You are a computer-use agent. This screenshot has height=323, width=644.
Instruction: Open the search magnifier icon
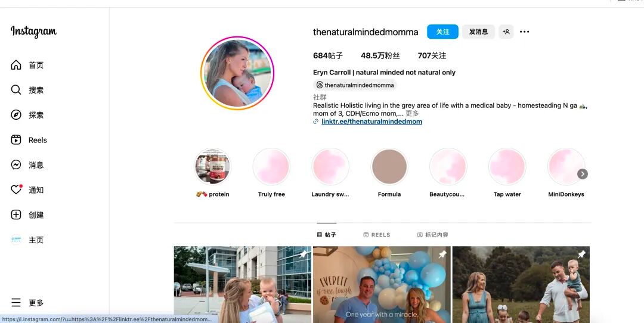(16, 90)
